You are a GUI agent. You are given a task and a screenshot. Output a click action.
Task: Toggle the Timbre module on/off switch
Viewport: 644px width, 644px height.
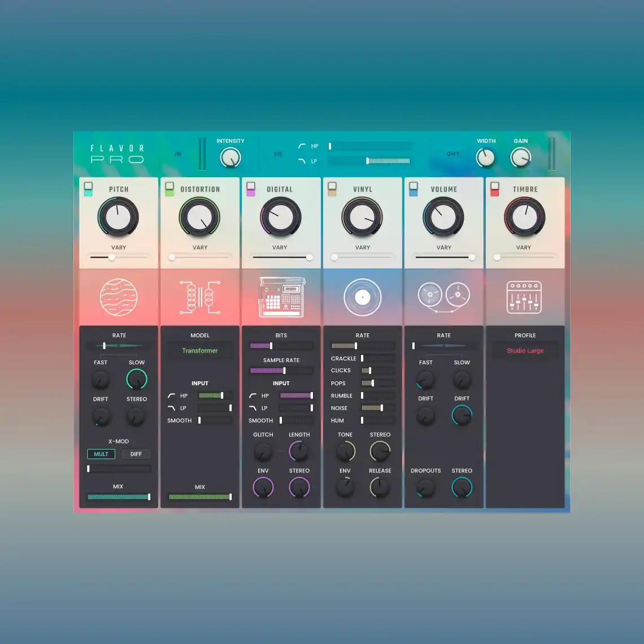point(495,189)
